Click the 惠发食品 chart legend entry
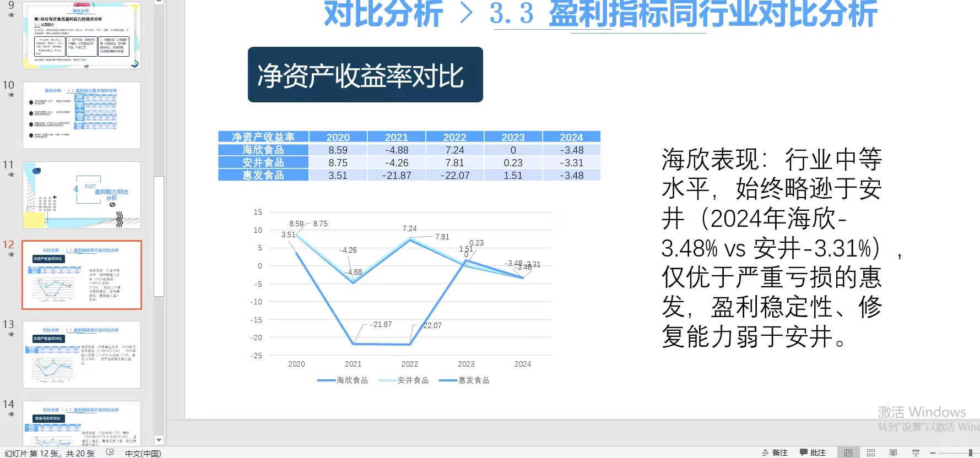 click(x=464, y=380)
